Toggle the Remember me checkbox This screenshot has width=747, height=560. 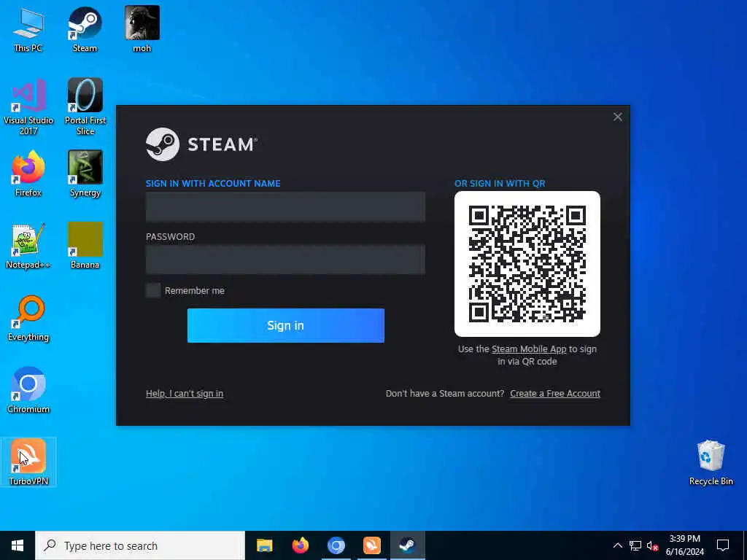click(153, 290)
